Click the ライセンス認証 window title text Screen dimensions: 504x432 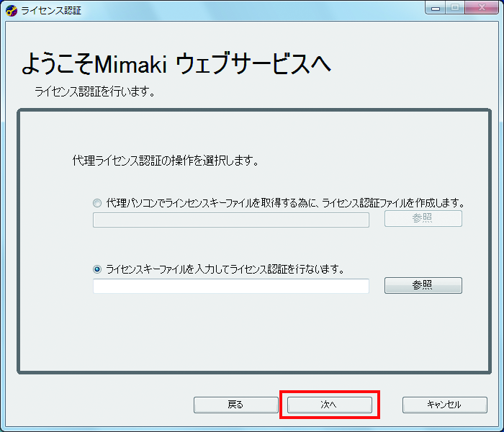pyautogui.click(x=51, y=11)
